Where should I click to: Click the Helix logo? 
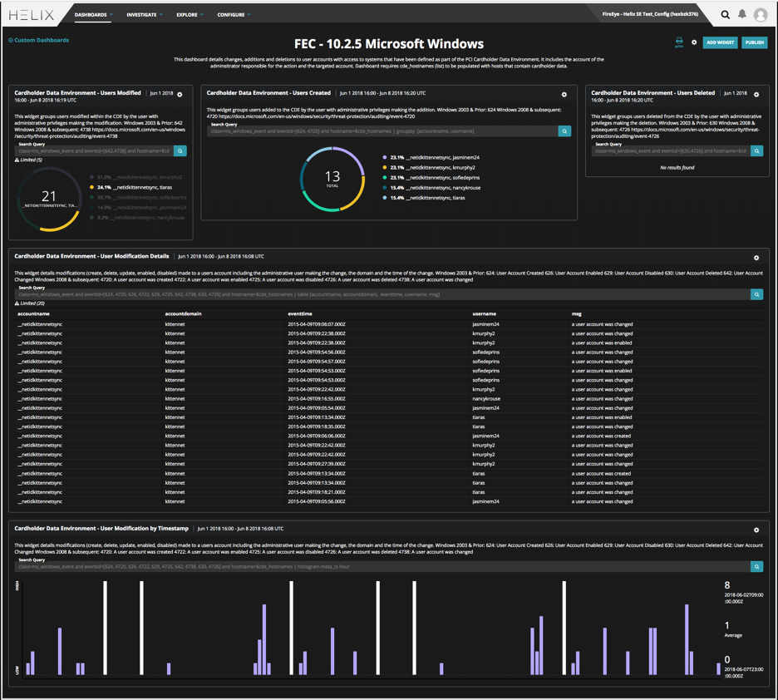[32, 15]
